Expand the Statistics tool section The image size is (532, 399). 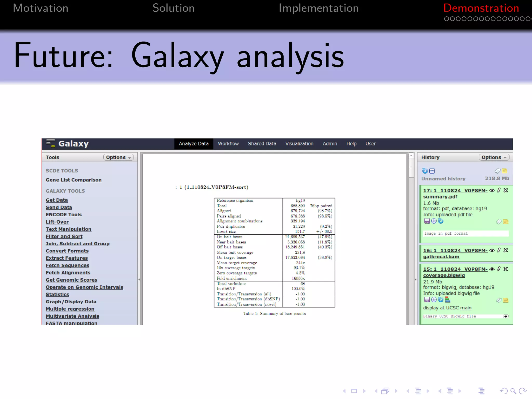(x=57, y=295)
